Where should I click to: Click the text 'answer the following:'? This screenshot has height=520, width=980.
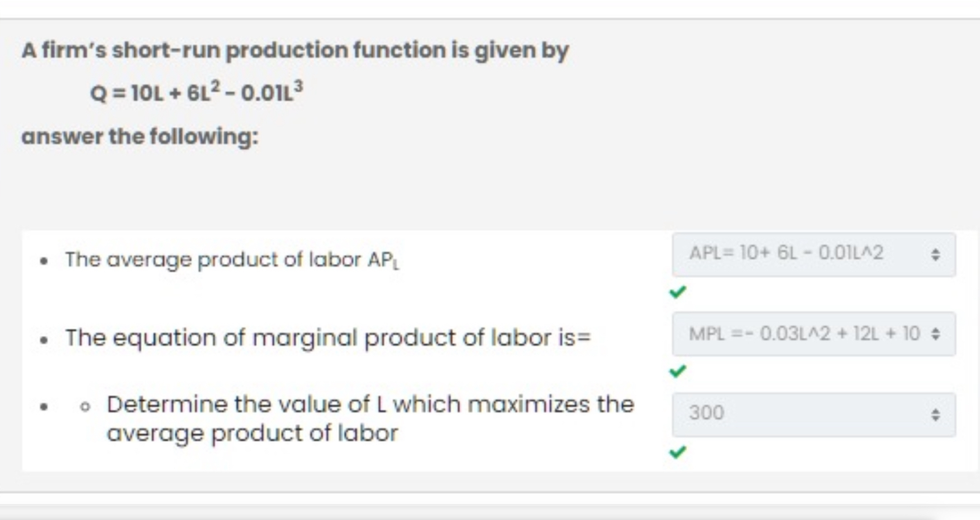click(140, 135)
